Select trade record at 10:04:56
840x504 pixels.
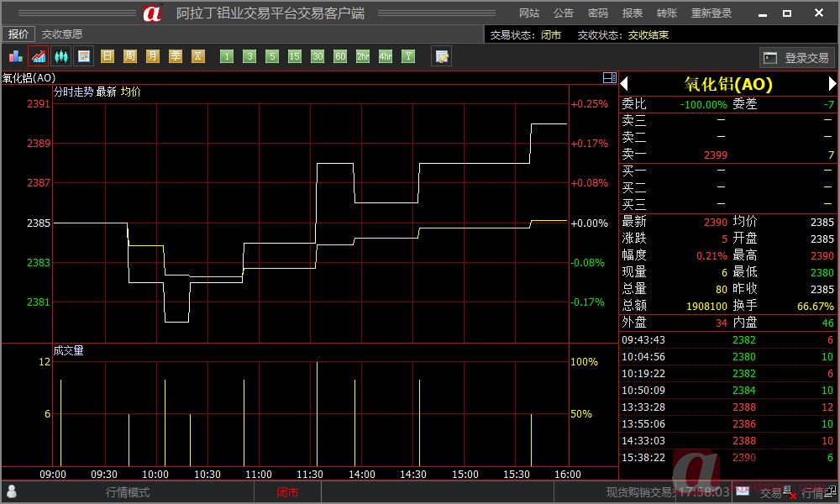pos(727,356)
